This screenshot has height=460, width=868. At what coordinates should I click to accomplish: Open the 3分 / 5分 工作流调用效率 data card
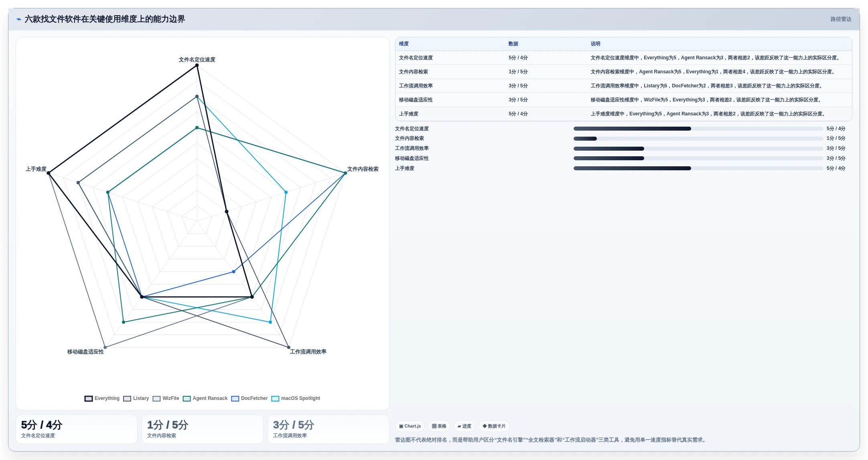[x=328, y=429]
